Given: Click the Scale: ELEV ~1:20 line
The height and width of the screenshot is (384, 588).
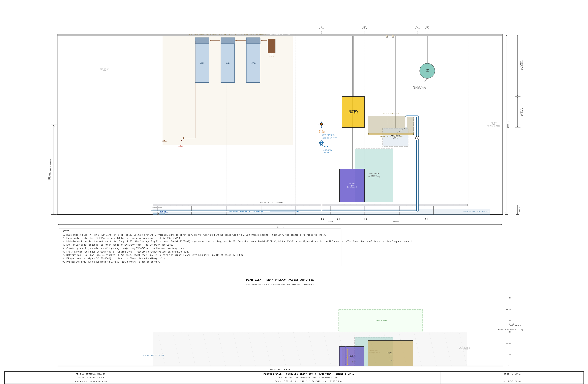Looking at the screenshot, I should (309, 382).
